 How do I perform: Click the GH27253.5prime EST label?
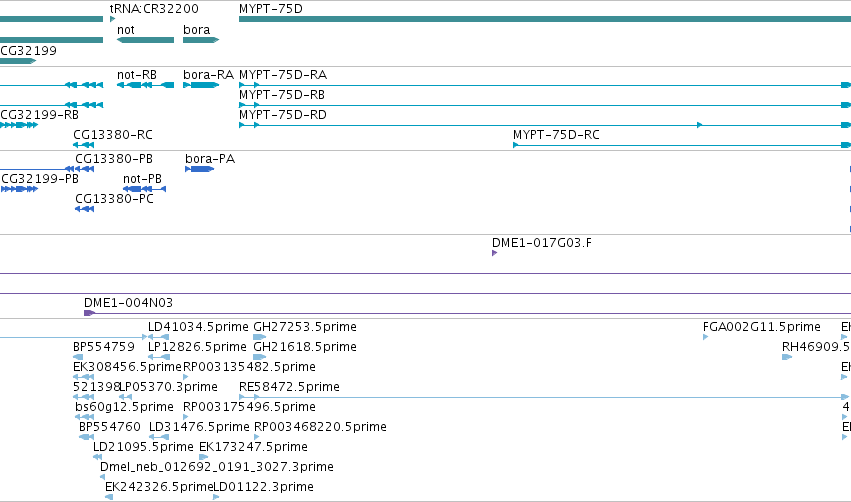[x=305, y=327]
